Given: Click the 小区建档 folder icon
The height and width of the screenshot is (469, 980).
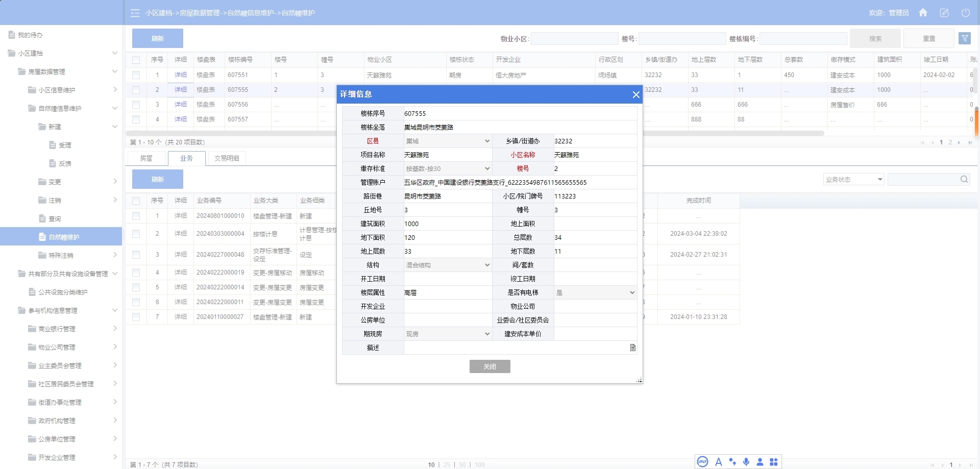Looking at the screenshot, I should [x=11, y=53].
